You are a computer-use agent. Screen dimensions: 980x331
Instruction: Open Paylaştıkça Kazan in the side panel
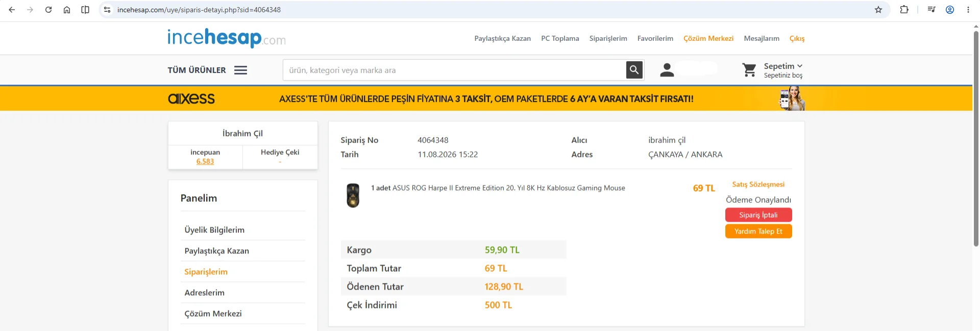(x=216, y=251)
